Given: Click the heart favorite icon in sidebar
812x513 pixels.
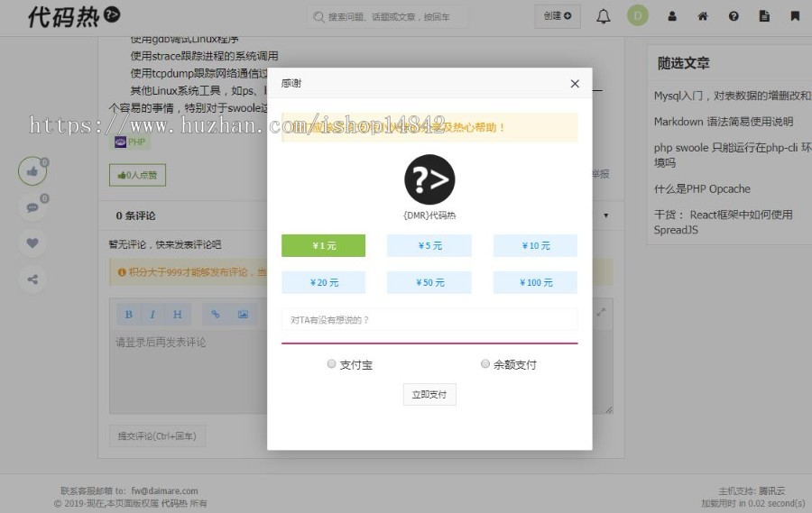Looking at the screenshot, I should point(32,243).
